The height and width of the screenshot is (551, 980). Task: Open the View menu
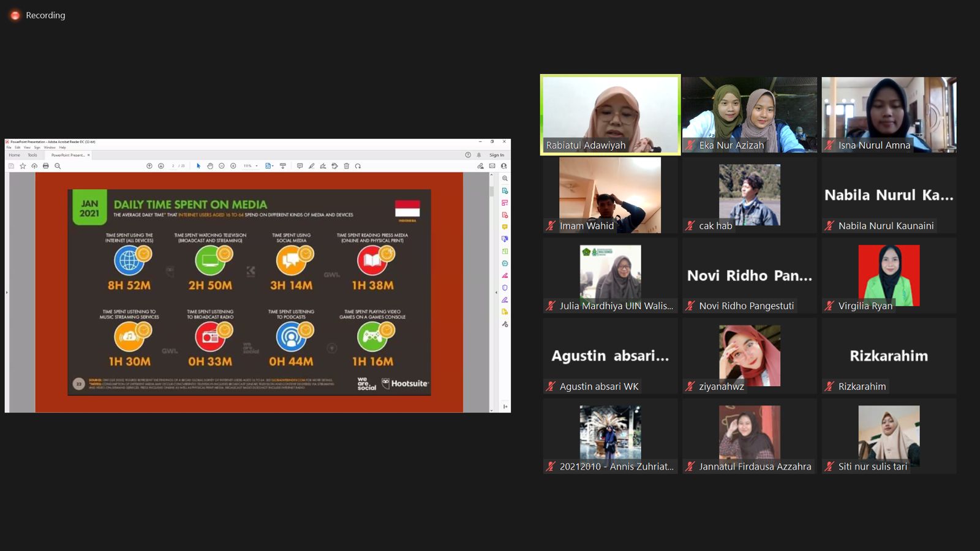(27, 148)
